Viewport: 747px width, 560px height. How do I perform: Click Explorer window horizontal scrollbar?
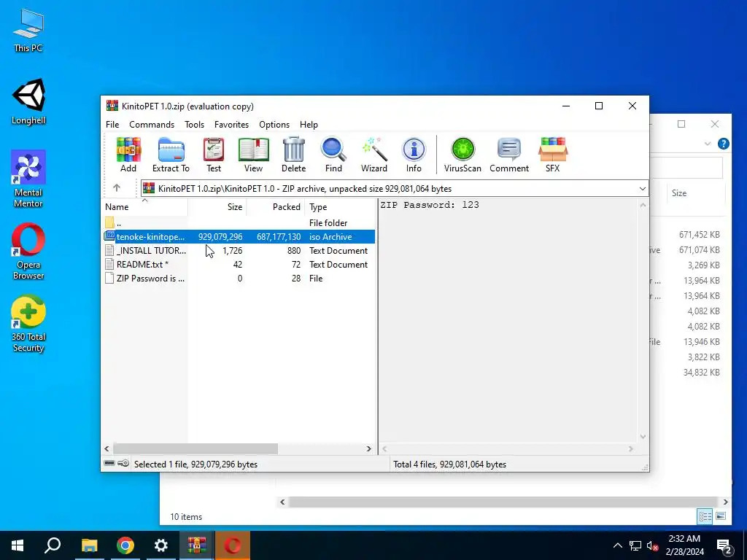coord(503,502)
